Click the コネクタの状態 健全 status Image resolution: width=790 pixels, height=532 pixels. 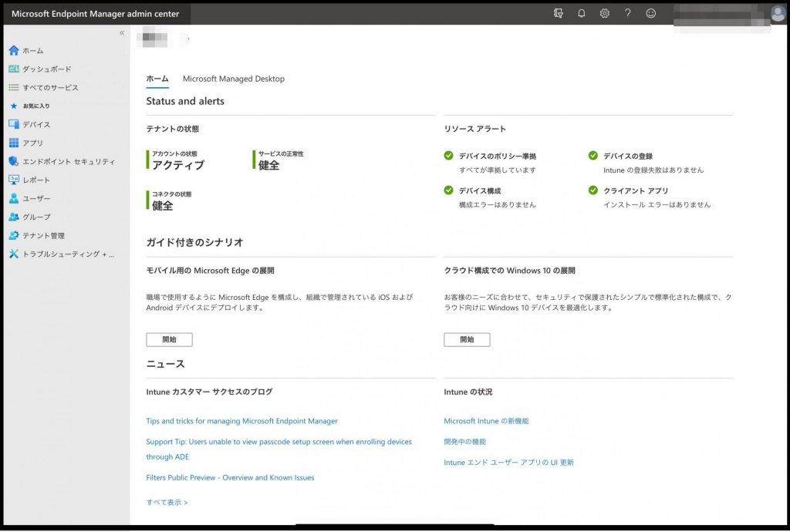coord(162,205)
